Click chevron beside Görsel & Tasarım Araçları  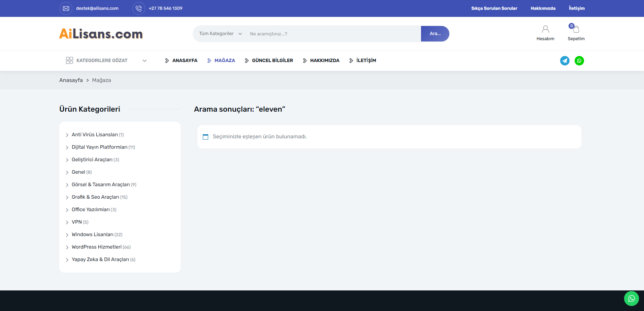coord(67,185)
